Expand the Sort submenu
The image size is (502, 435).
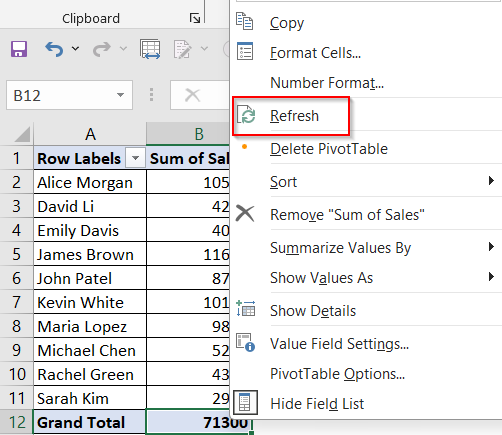pos(366,182)
